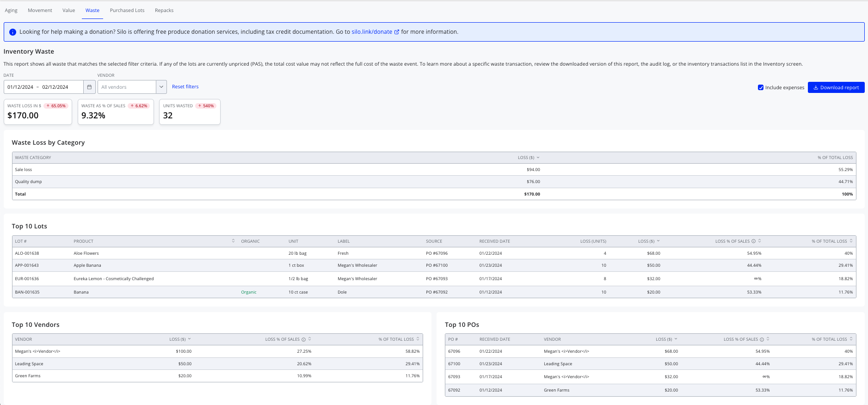
Task: Toggle the Include expenses checkbox
Action: (761, 87)
